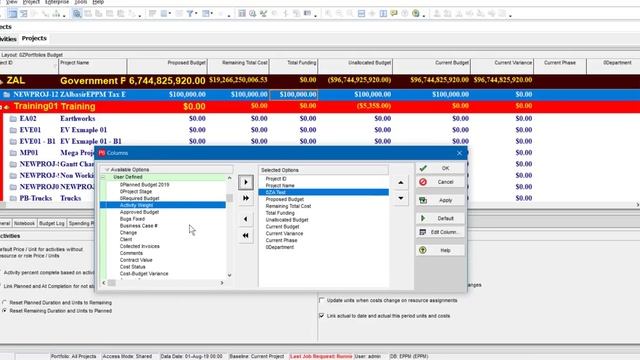The width and height of the screenshot is (640, 360).
Task: Open the Budget Log tab
Action: click(x=51, y=223)
